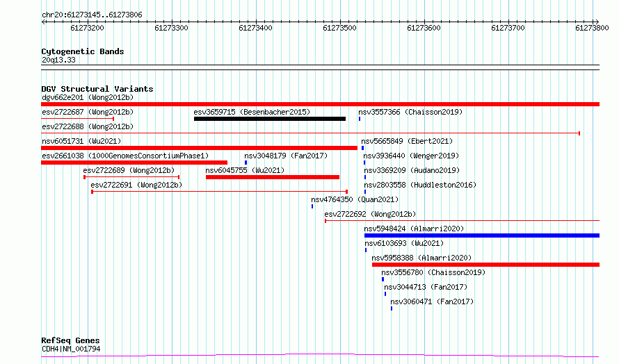Viewport: 619px width, 364px height.
Task: Click the Cytogenetic Bands track title
Action: click(x=83, y=51)
